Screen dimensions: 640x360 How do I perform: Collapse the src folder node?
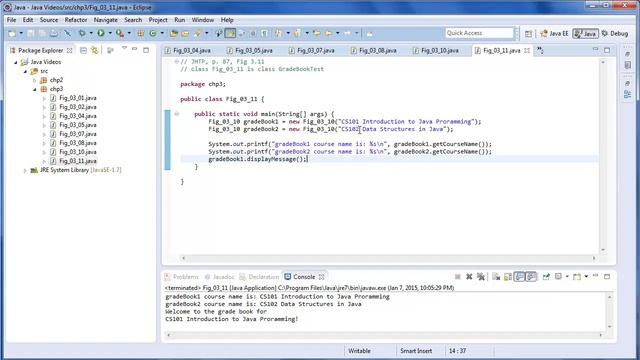[x=25, y=71]
